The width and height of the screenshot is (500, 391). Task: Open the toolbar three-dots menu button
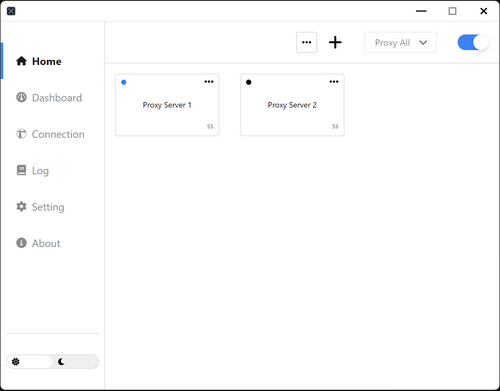[306, 42]
